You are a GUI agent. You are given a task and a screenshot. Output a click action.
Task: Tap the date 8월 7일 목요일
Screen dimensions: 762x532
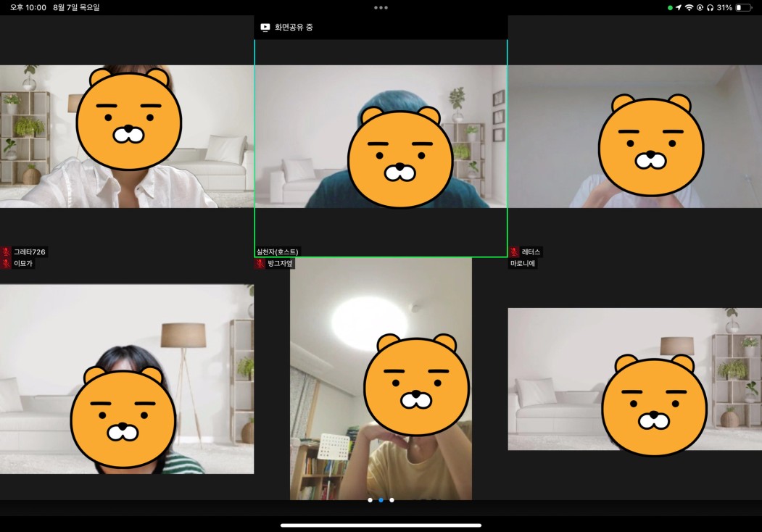pos(76,8)
